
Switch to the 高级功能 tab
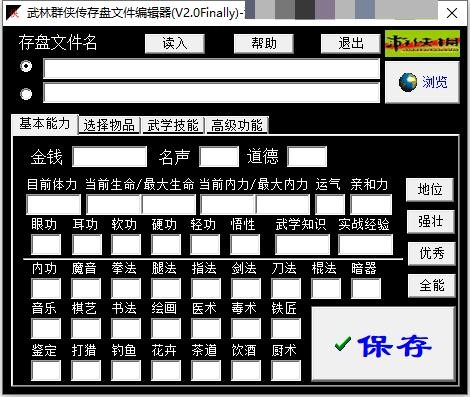[x=237, y=126]
